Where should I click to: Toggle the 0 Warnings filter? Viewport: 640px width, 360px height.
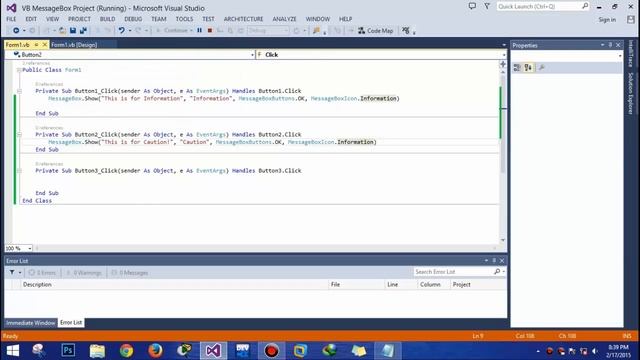click(84, 273)
